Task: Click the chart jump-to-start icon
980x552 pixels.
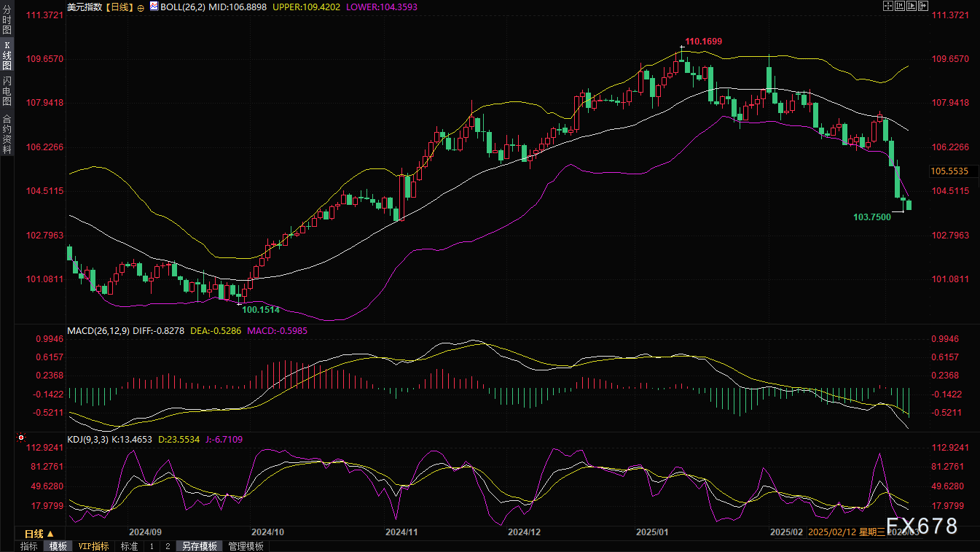Action: pyautogui.click(x=900, y=6)
